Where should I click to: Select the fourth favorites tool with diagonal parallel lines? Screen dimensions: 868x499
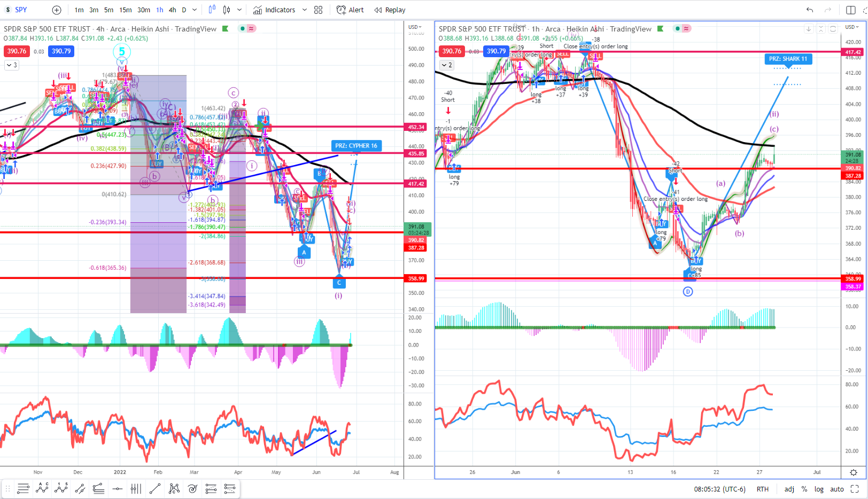[x=80, y=488]
